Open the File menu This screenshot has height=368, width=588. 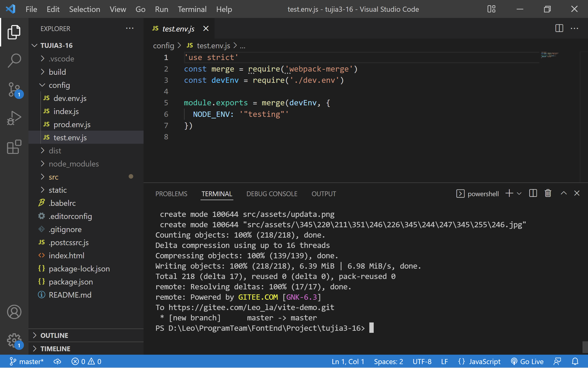(31, 9)
